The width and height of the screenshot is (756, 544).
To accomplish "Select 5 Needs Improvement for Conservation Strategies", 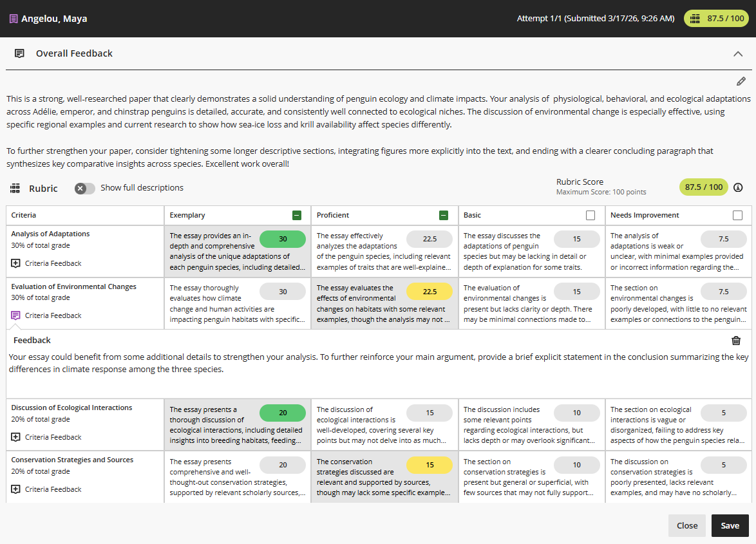I will [723, 465].
